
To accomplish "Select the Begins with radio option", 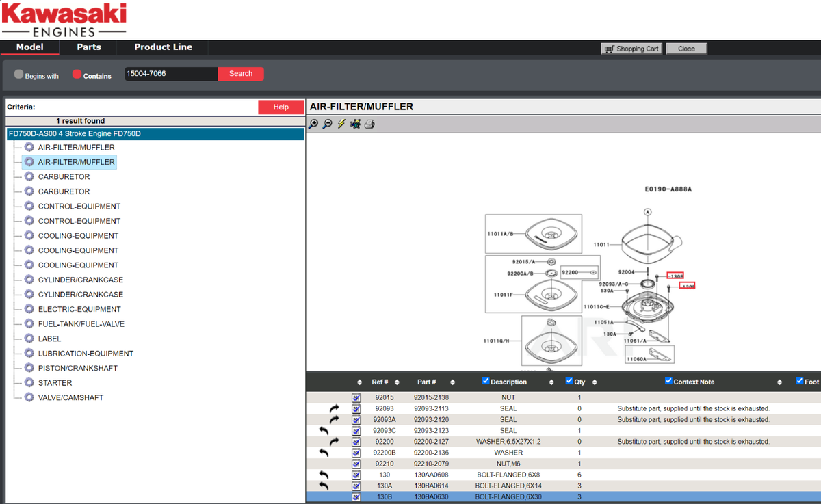I will click(x=19, y=74).
